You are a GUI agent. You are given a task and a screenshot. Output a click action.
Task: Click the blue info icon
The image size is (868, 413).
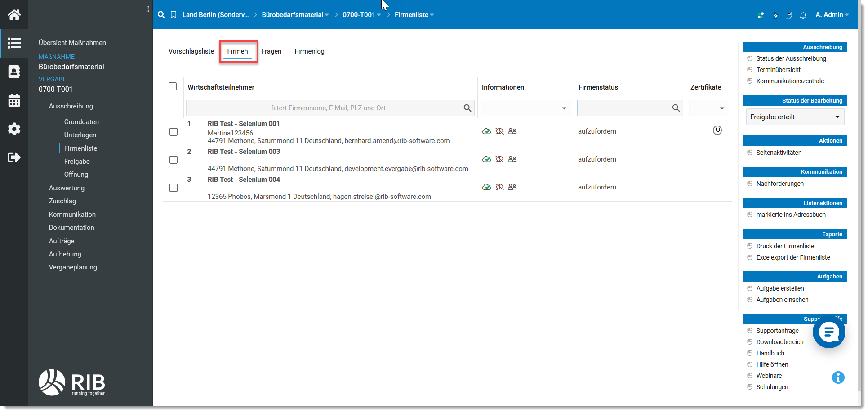pos(838,377)
